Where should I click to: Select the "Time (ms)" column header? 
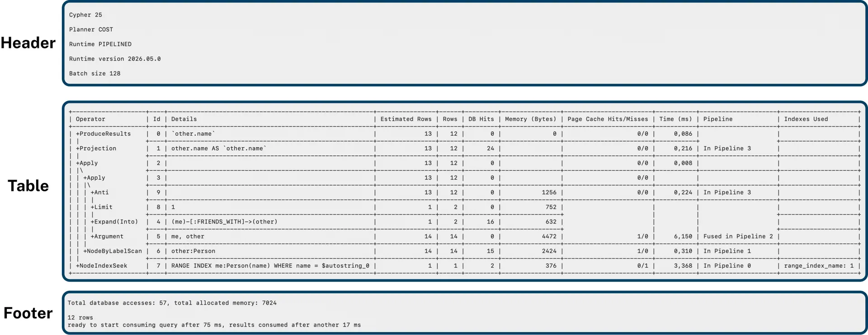(x=675, y=119)
